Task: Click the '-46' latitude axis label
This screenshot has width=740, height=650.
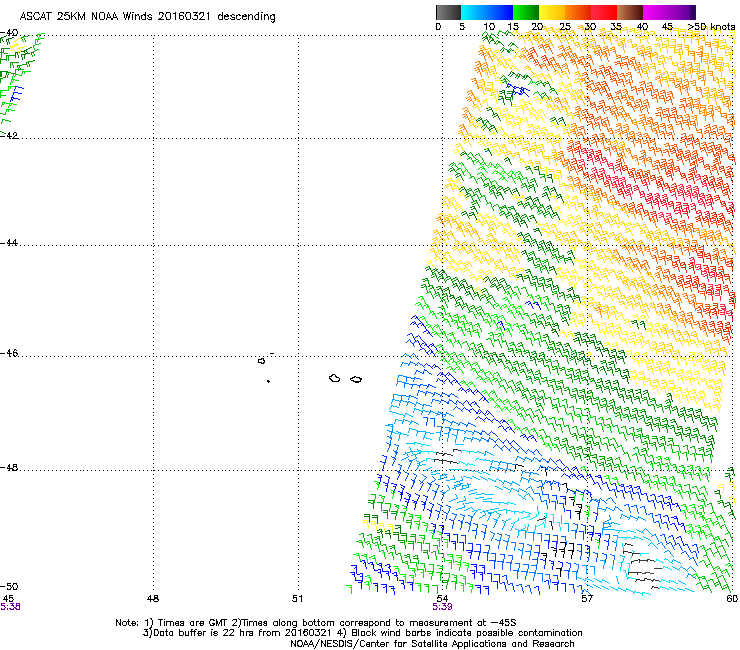Action: (9, 353)
